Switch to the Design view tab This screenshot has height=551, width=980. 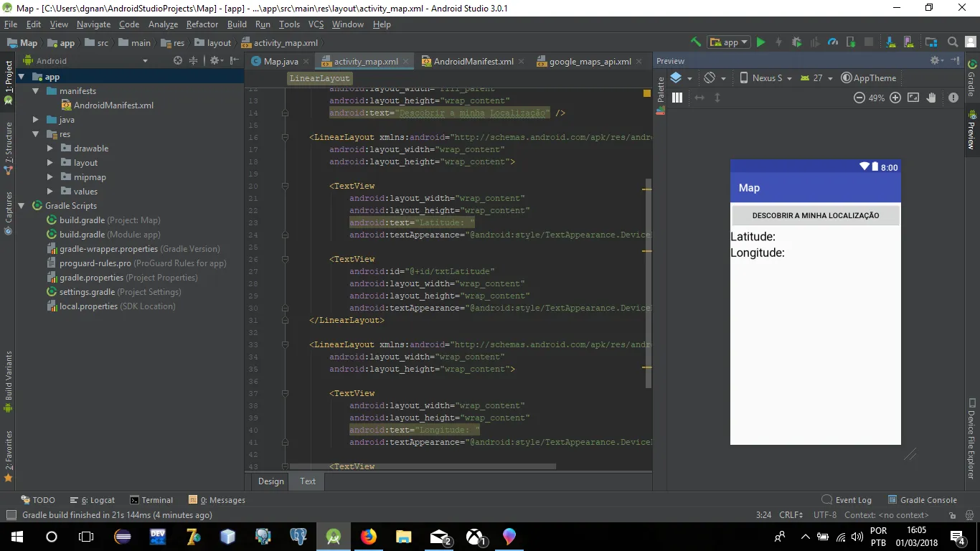(x=271, y=481)
